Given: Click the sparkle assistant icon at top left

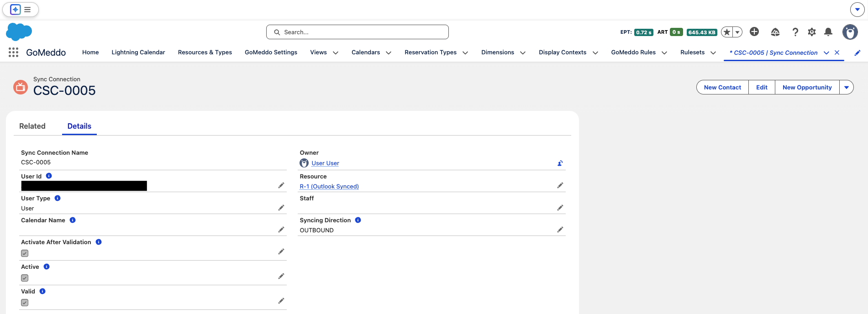Looking at the screenshot, I should 16,10.
